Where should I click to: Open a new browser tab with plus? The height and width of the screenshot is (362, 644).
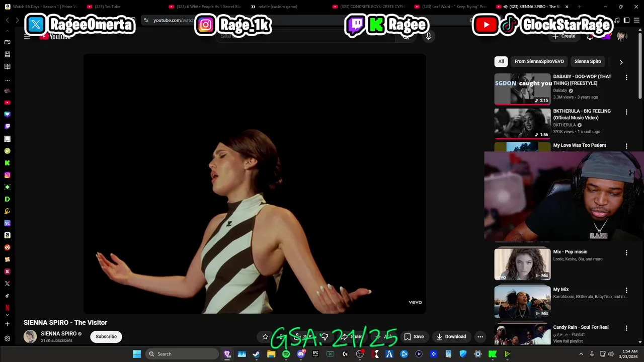[579, 7]
